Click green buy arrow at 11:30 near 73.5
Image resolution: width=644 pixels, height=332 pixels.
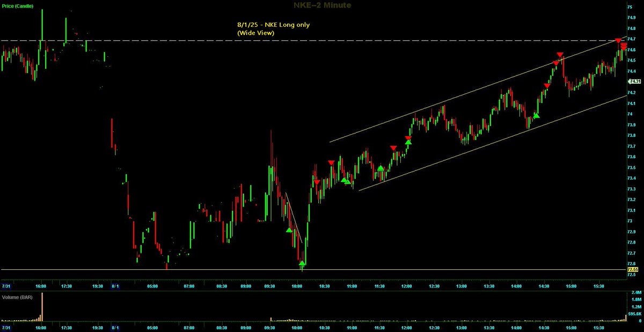click(380, 168)
